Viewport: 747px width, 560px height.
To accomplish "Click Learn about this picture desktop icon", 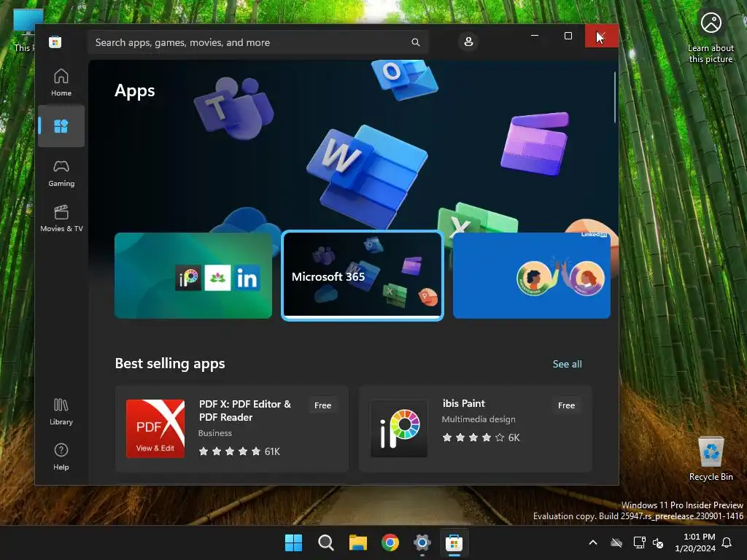I will tap(711, 37).
